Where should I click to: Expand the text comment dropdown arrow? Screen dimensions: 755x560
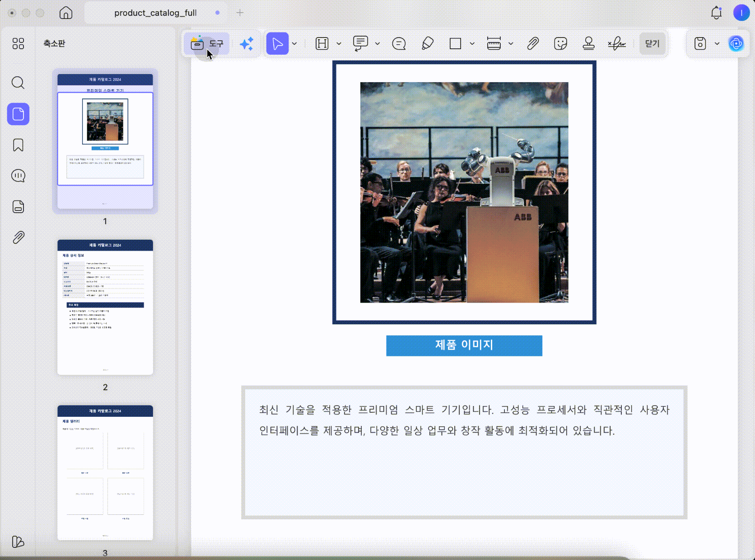click(377, 44)
